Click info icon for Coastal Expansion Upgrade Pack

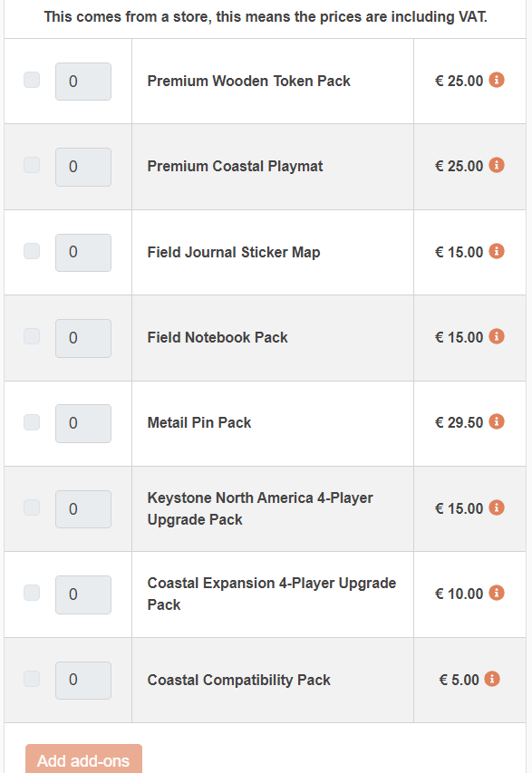pos(497,593)
